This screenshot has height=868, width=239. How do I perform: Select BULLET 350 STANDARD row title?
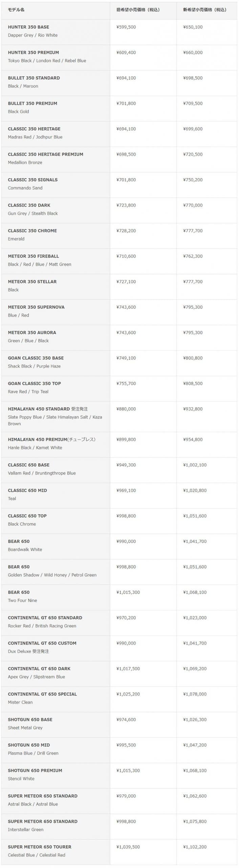pos(34,78)
